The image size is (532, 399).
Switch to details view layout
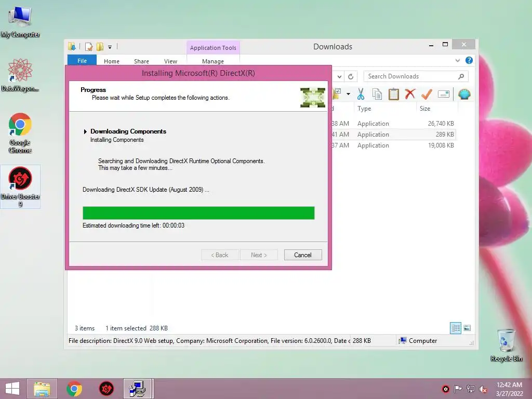click(455, 328)
